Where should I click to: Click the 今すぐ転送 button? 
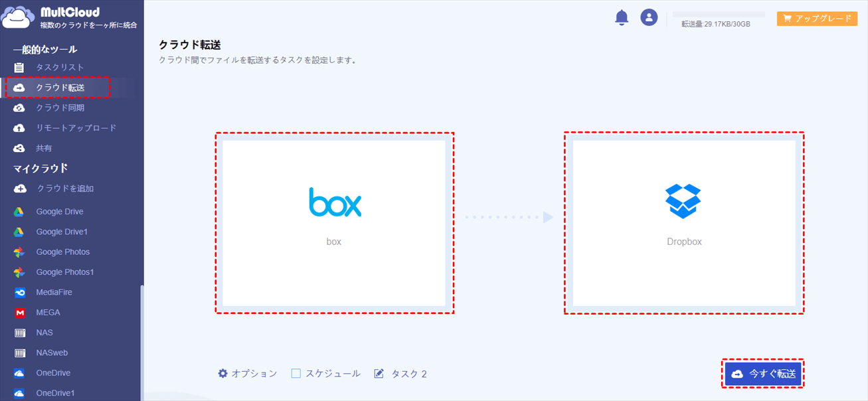coord(763,374)
